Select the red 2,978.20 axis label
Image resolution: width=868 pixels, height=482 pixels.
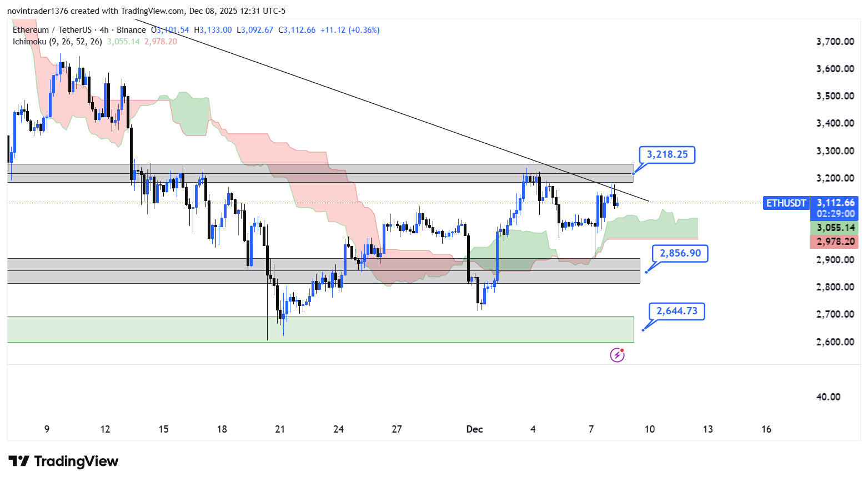click(835, 242)
